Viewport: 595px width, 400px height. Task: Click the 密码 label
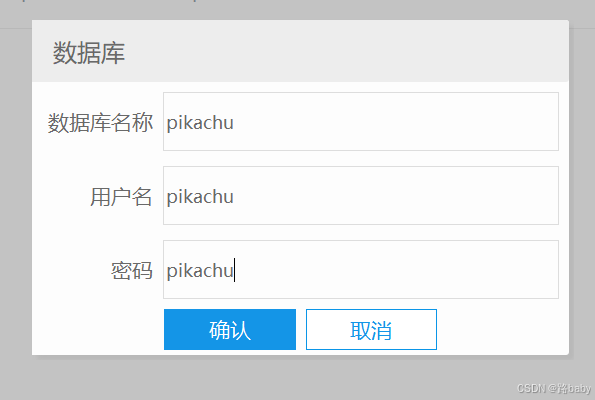[132, 271]
